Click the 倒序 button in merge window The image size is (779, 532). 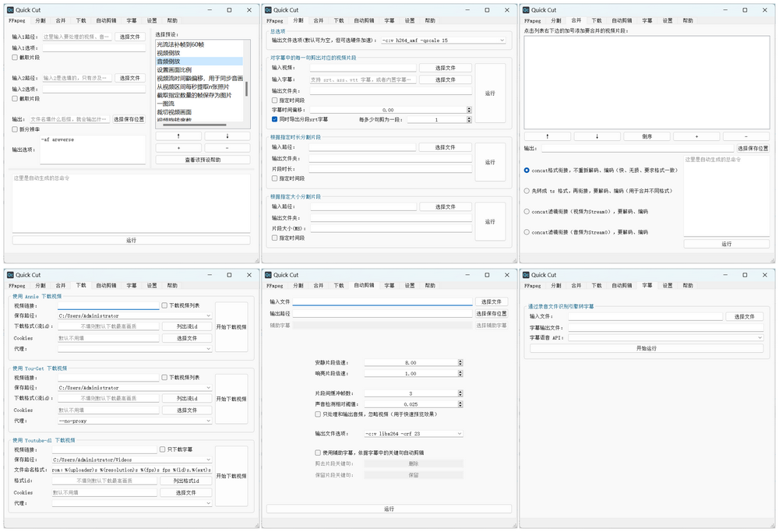pyautogui.click(x=647, y=136)
